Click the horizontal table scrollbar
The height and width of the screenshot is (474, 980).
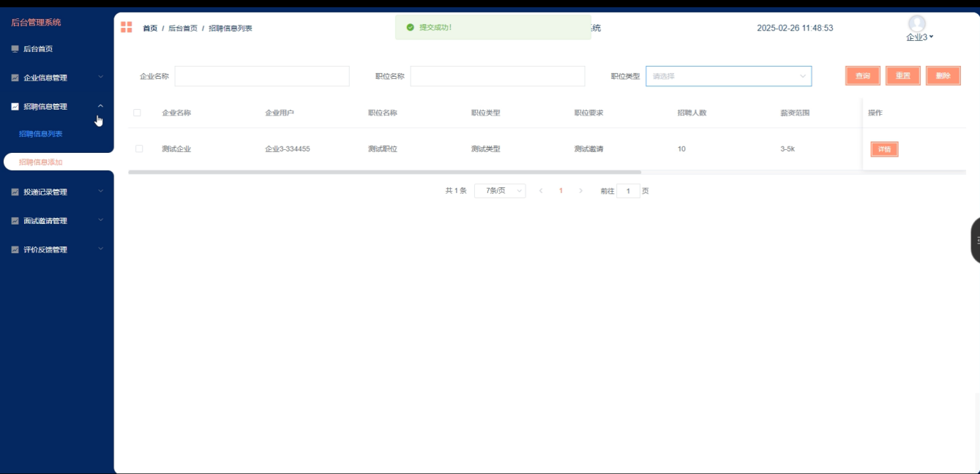[384, 173]
